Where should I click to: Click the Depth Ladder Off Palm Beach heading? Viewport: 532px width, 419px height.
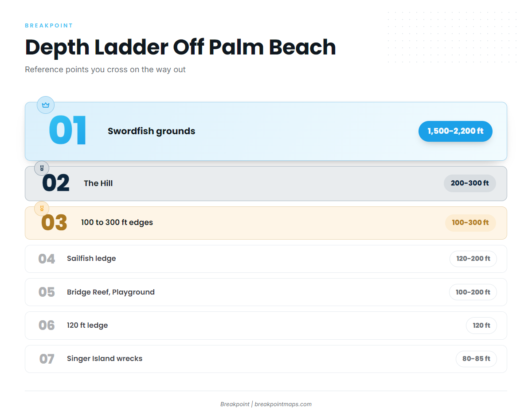(x=180, y=47)
